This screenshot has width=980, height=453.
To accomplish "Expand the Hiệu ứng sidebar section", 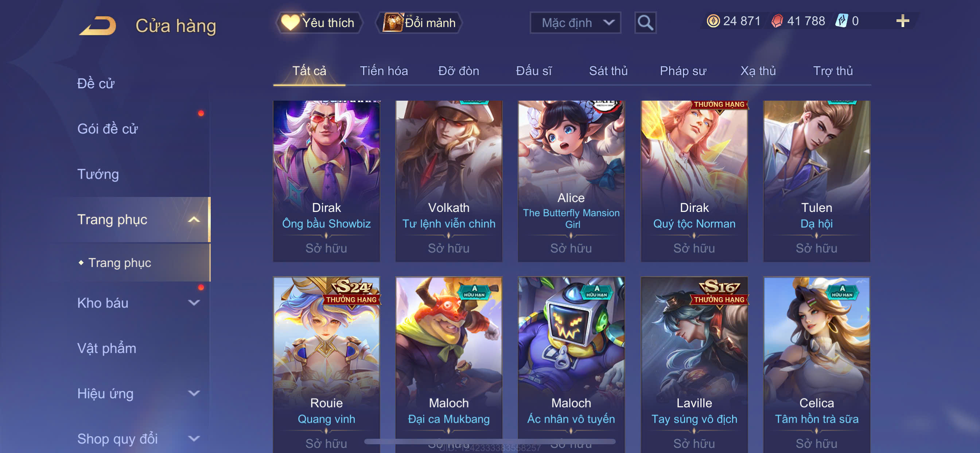I will (194, 393).
